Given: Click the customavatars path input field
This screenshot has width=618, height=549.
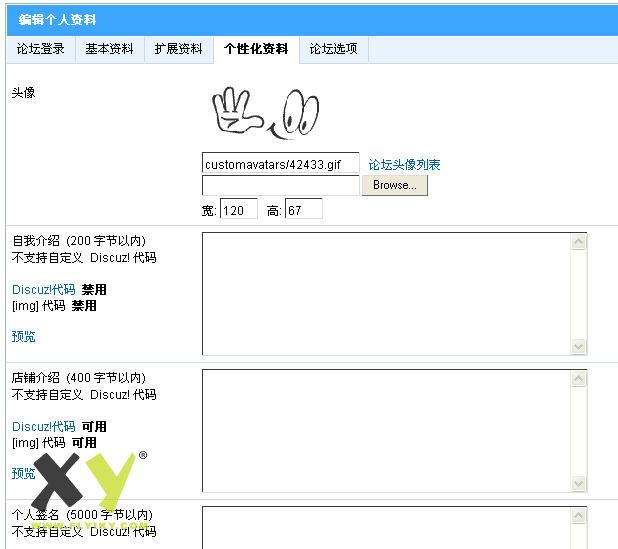Looking at the screenshot, I should (280, 164).
